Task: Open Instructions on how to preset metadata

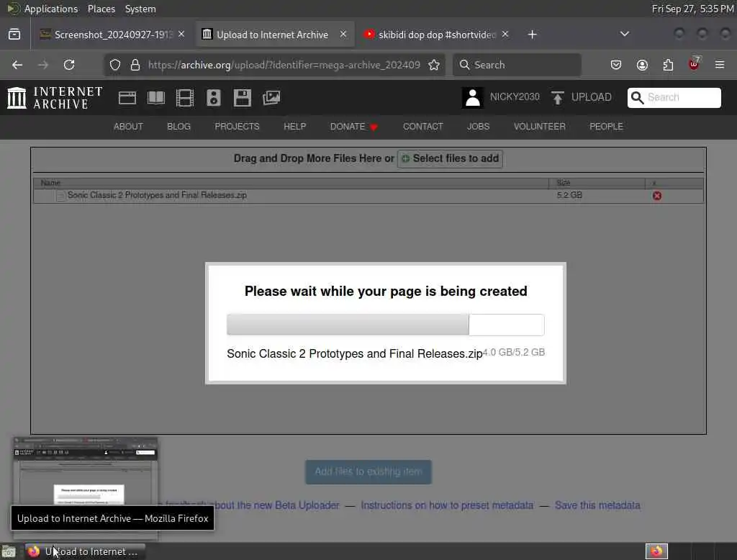Action: coord(447,505)
